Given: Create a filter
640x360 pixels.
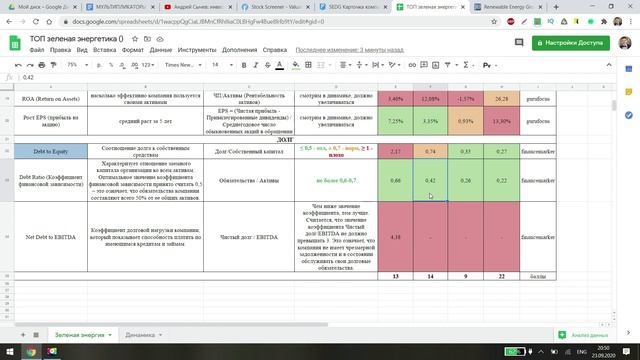Looking at the screenshot, I should (x=448, y=65).
